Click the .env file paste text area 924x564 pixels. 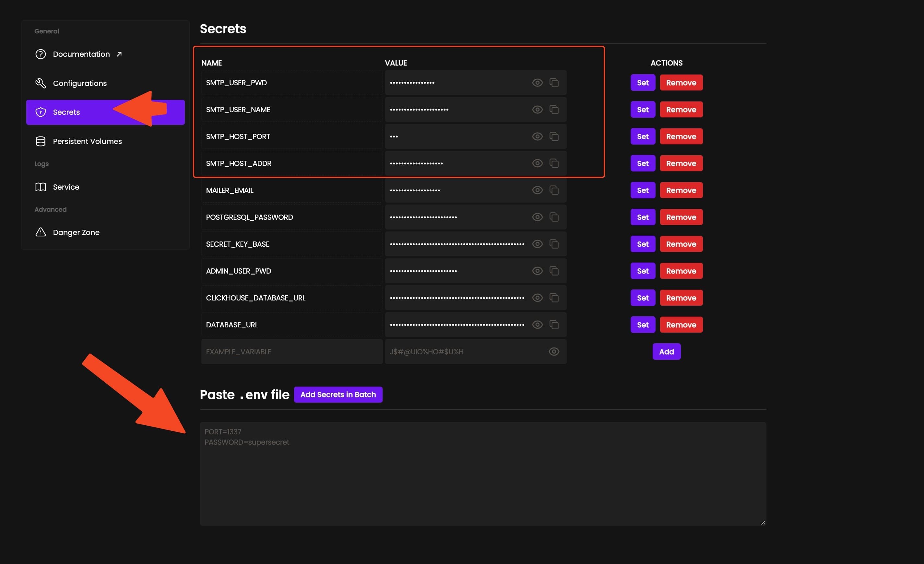coord(483,474)
